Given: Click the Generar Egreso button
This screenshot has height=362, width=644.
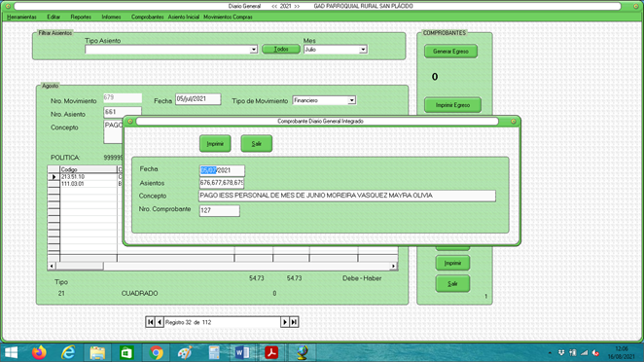Looking at the screenshot, I should coord(450,52).
